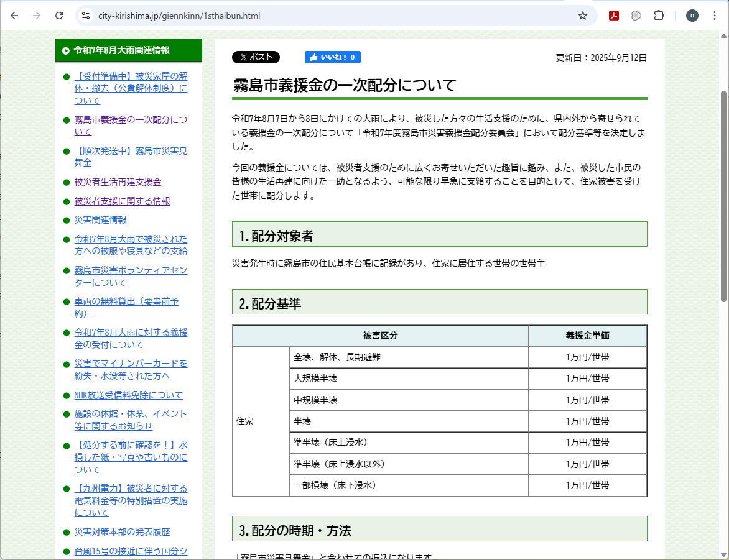Click the address bar URL field
This screenshot has width=729, height=560.
coord(311,16)
